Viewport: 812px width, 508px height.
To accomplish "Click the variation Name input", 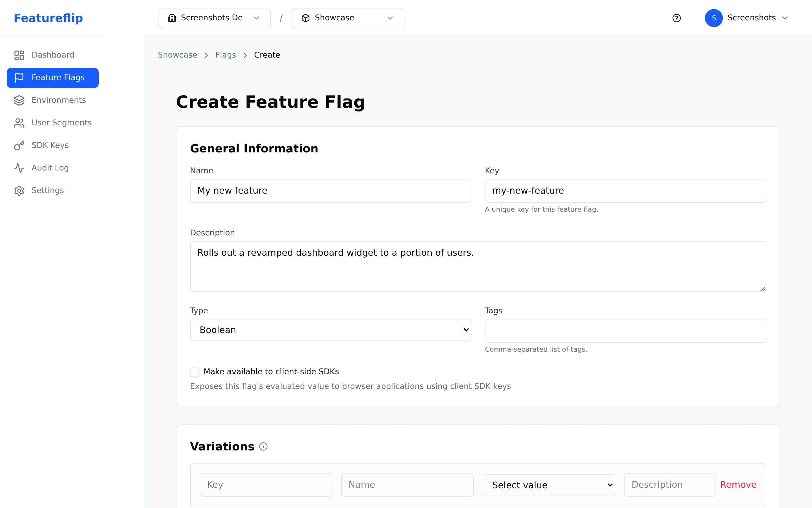I will point(407,485).
